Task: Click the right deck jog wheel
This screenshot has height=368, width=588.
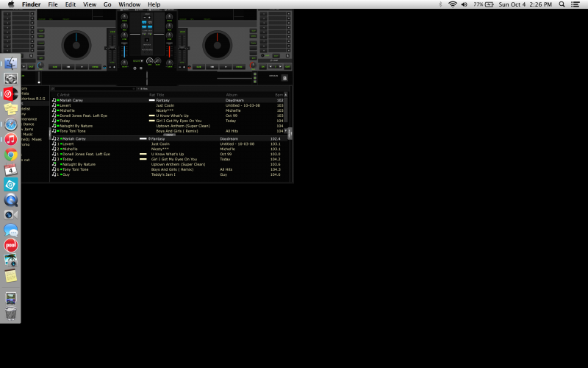Action: (218, 46)
